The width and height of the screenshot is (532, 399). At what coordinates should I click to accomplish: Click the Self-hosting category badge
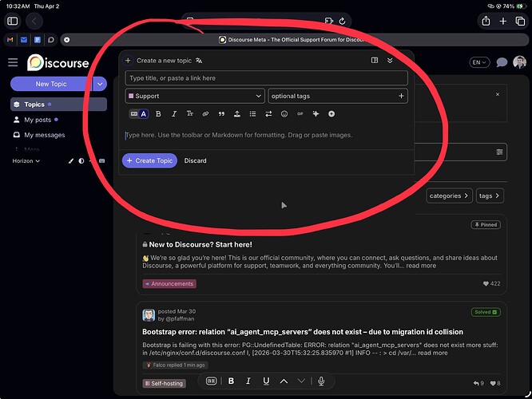(x=165, y=383)
